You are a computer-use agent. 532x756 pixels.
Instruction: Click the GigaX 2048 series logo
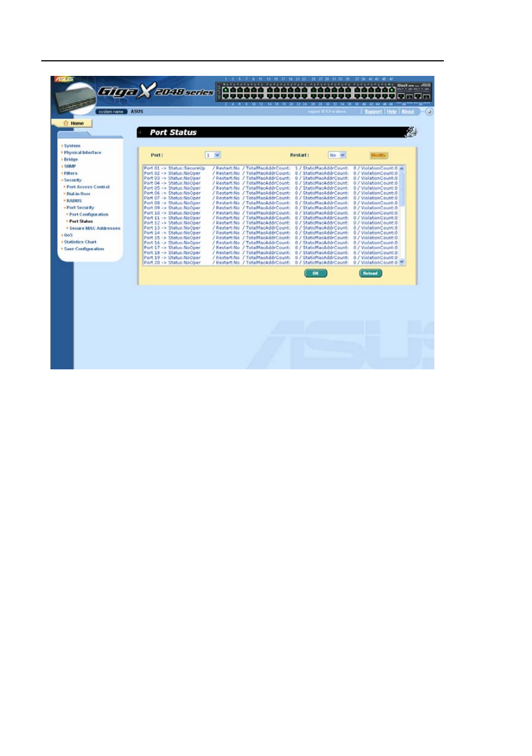(156, 92)
